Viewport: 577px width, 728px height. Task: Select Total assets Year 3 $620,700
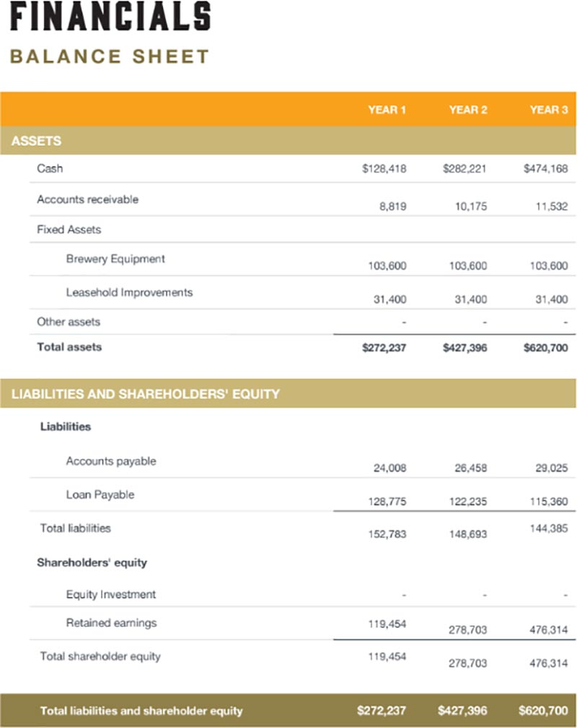click(x=546, y=348)
